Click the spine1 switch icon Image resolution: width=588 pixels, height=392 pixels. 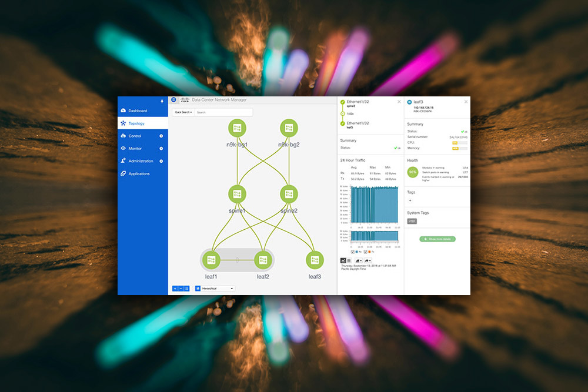pos(237,193)
